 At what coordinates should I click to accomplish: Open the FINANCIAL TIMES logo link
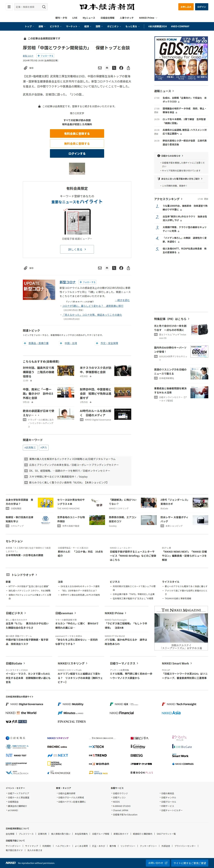pos(72,721)
